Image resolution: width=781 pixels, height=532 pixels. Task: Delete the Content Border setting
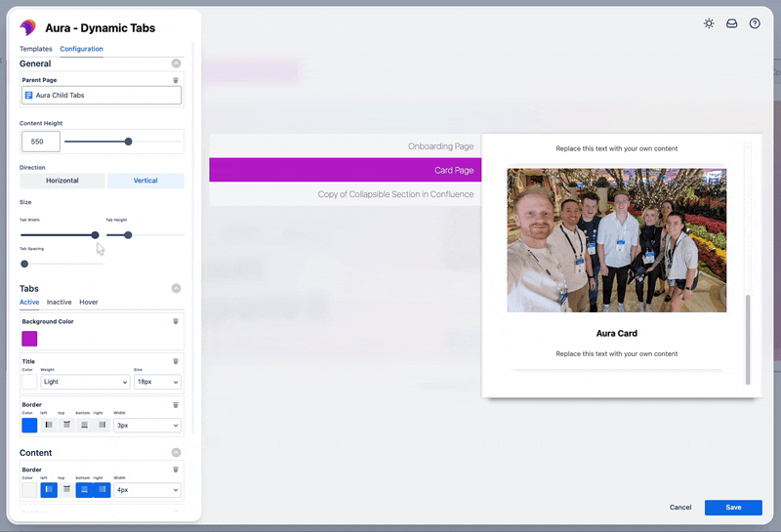point(176,470)
